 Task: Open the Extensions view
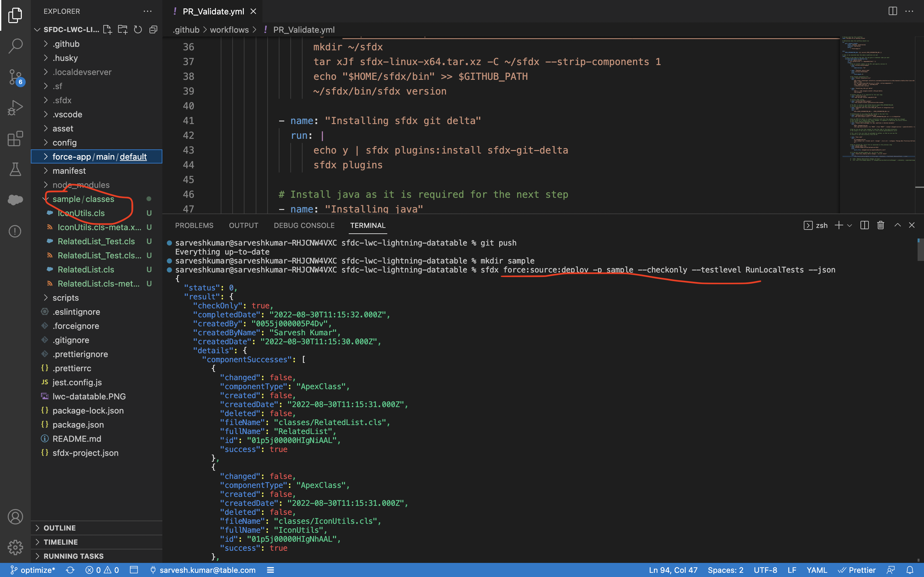coord(15,138)
